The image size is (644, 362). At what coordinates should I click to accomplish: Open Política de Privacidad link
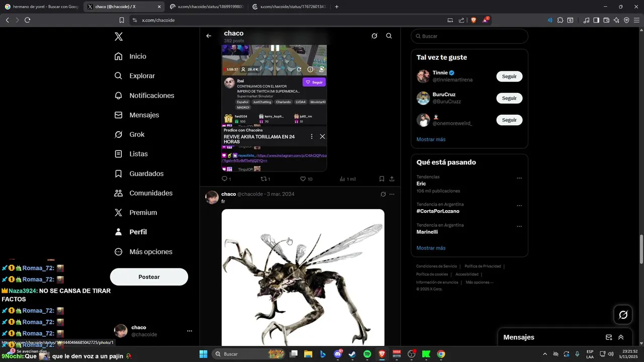coord(482,266)
